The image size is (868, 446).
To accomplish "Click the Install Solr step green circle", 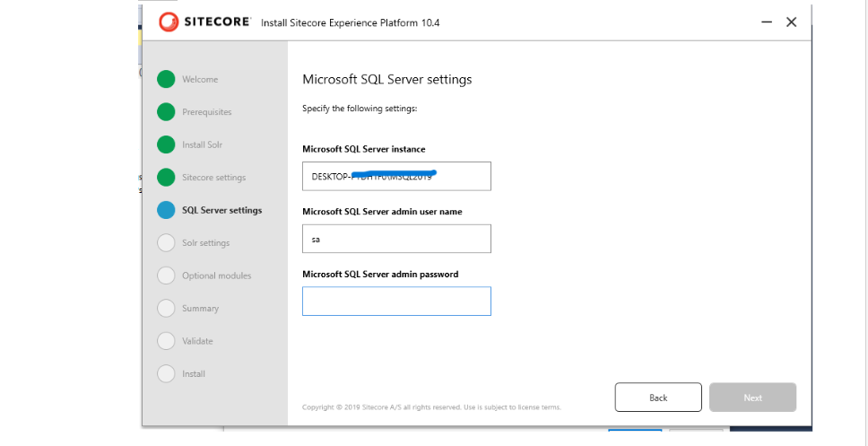I will [x=166, y=144].
